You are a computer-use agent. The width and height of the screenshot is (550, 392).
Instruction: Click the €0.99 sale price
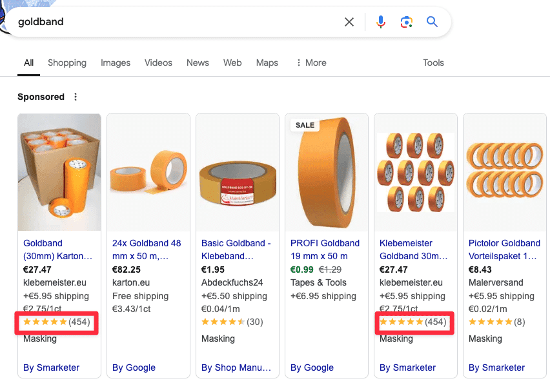pos(301,269)
